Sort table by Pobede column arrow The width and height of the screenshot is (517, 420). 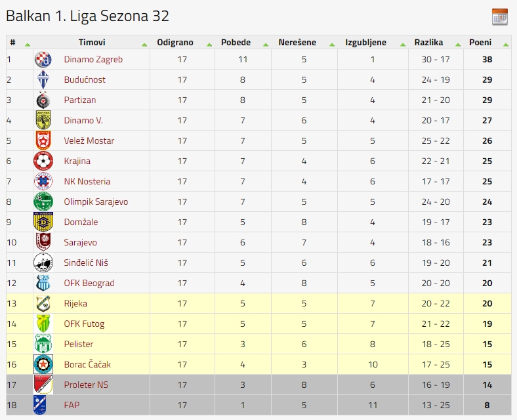[x=266, y=45]
